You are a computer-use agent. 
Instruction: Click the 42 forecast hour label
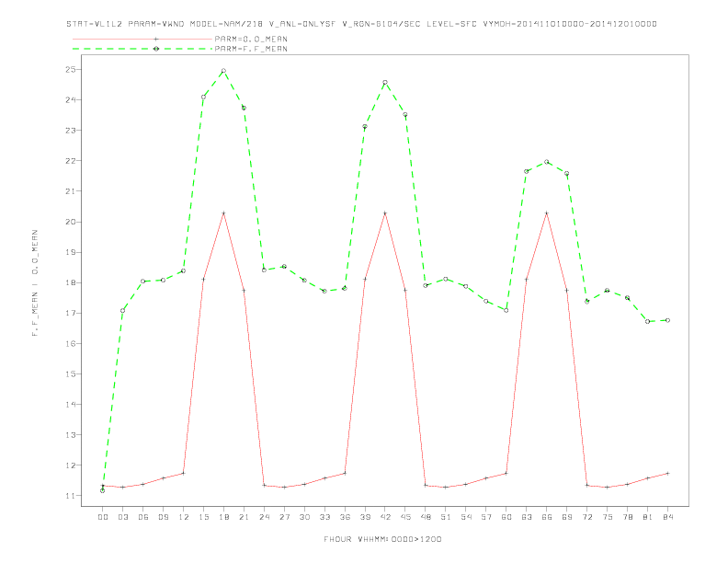(x=385, y=517)
